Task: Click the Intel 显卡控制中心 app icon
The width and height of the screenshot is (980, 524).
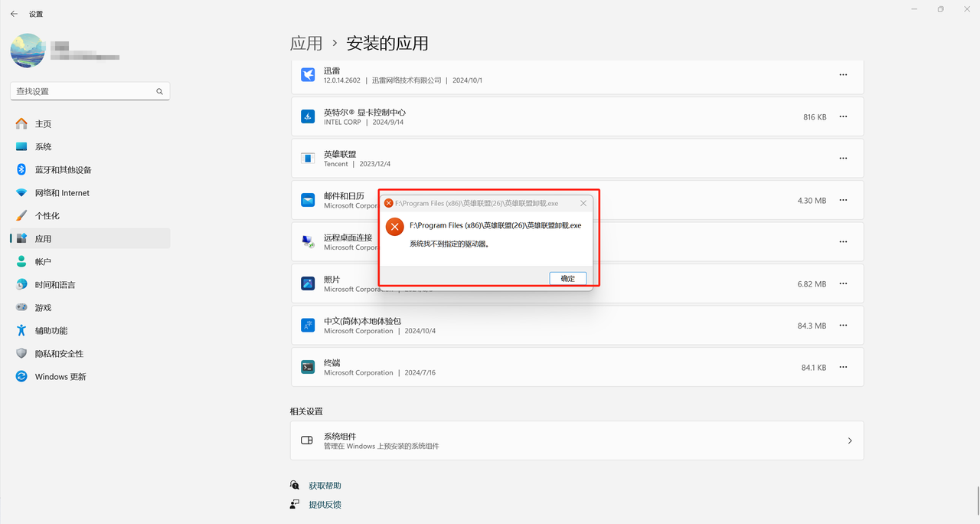Action: click(308, 117)
